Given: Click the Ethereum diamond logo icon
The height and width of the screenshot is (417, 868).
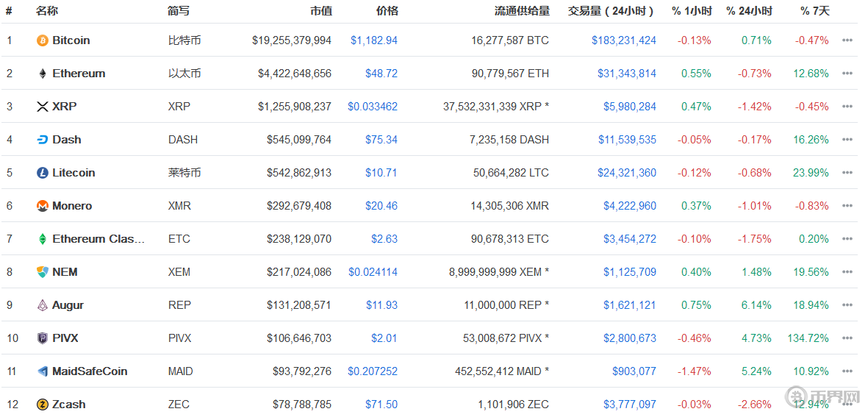Looking at the screenshot, I should (43, 74).
